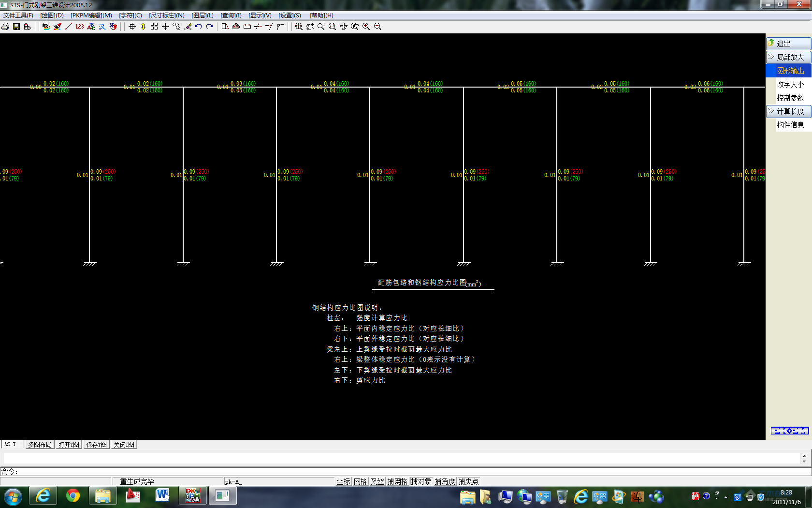
Task: Click the yellow vertical double-arrow icon
Action: click(143, 27)
